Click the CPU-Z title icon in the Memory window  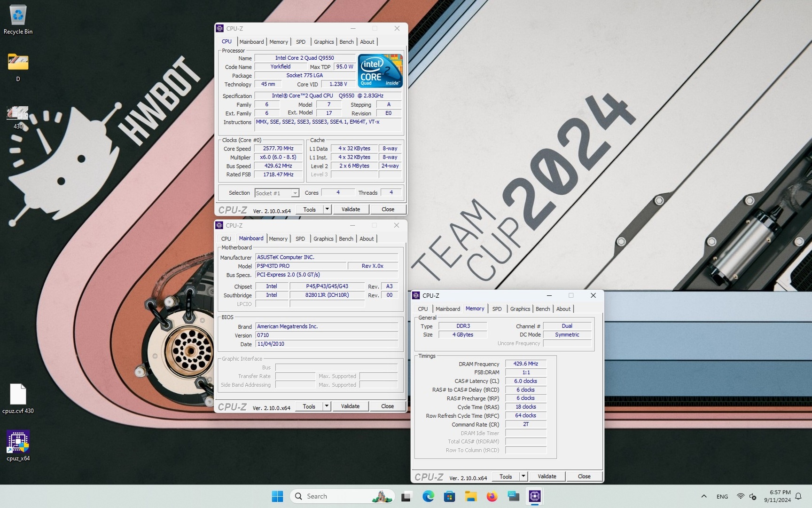(416, 295)
